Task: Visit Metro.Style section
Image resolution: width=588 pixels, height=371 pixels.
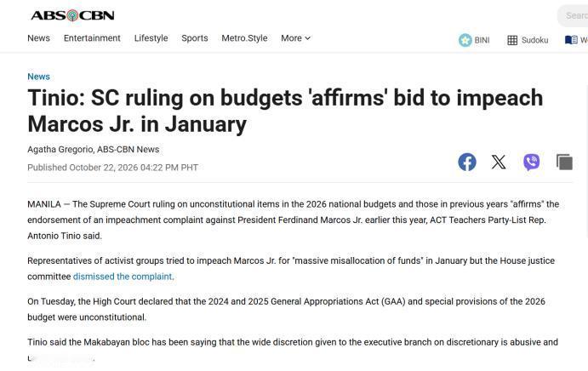Action: point(244,38)
